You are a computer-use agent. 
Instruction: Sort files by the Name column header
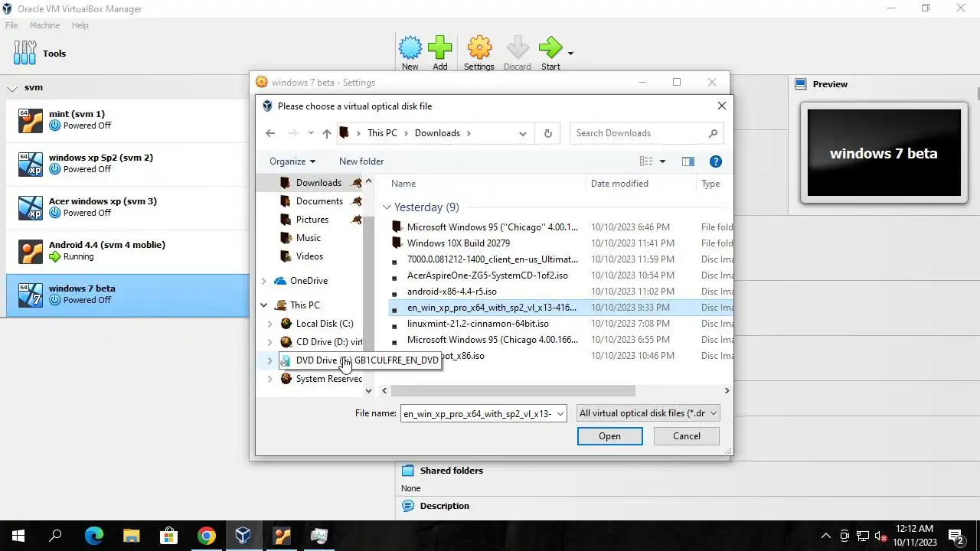[x=403, y=184]
